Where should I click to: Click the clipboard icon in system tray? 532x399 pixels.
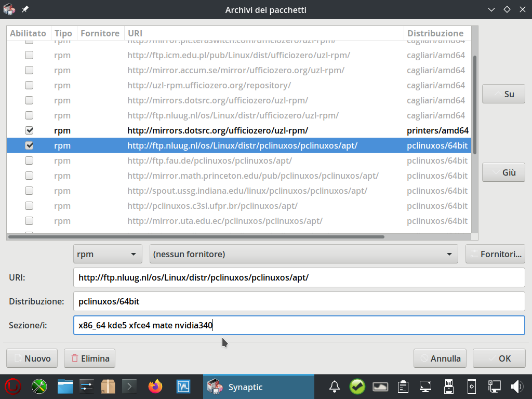pyautogui.click(x=402, y=387)
